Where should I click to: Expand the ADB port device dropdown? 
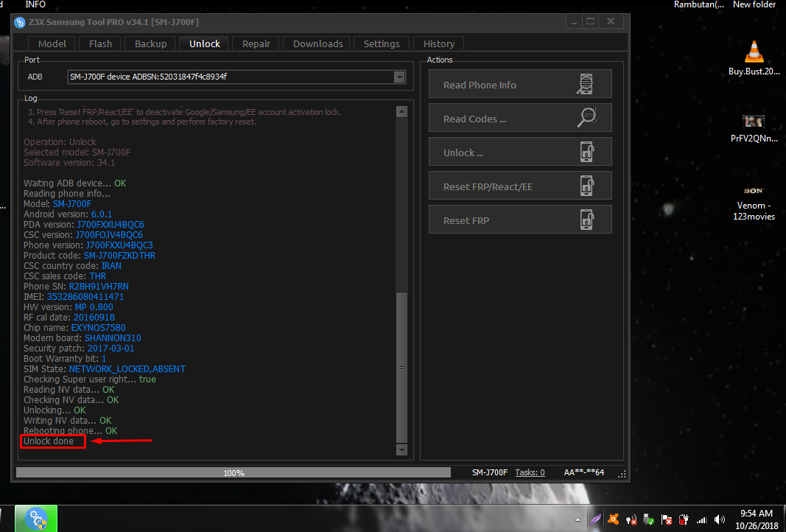399,77
